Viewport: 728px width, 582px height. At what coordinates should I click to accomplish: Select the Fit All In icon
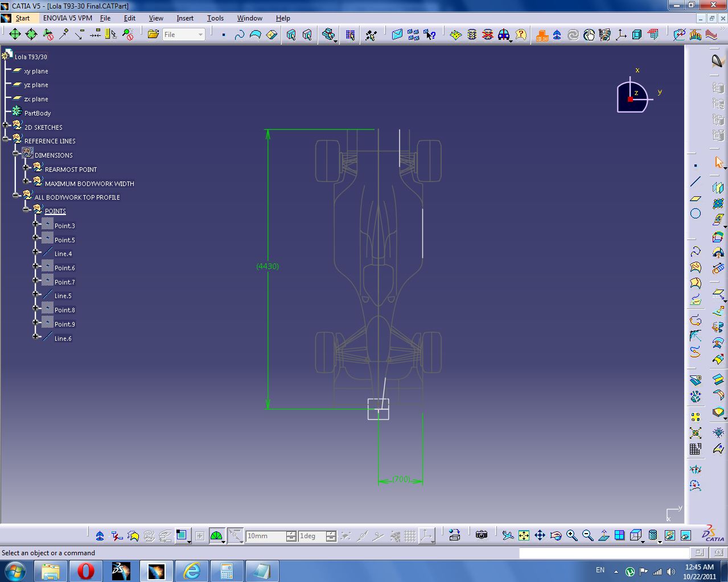[523, 535]
